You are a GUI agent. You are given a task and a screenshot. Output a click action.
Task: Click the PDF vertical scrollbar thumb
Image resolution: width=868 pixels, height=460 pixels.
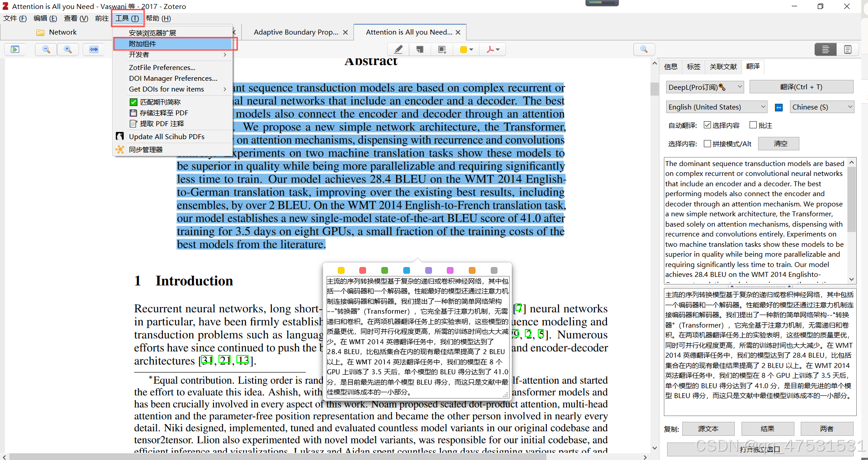pos(654,89)
